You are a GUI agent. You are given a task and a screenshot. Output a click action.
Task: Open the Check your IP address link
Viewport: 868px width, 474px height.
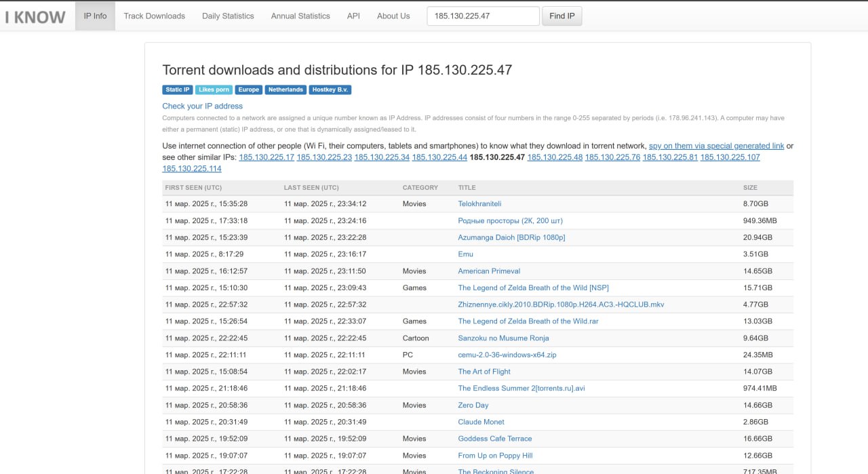point(202,106)
